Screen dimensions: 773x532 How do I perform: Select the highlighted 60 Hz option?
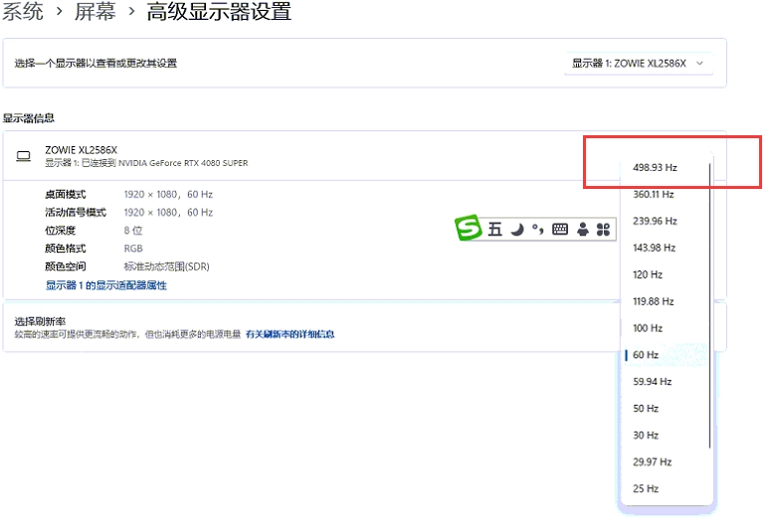(x=665, y=355)
